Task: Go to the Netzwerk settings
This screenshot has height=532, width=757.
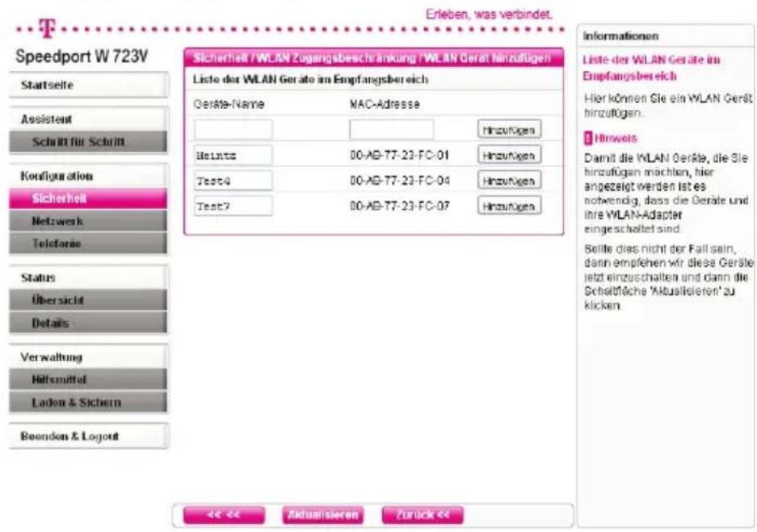Action: [x=89, y=221]
